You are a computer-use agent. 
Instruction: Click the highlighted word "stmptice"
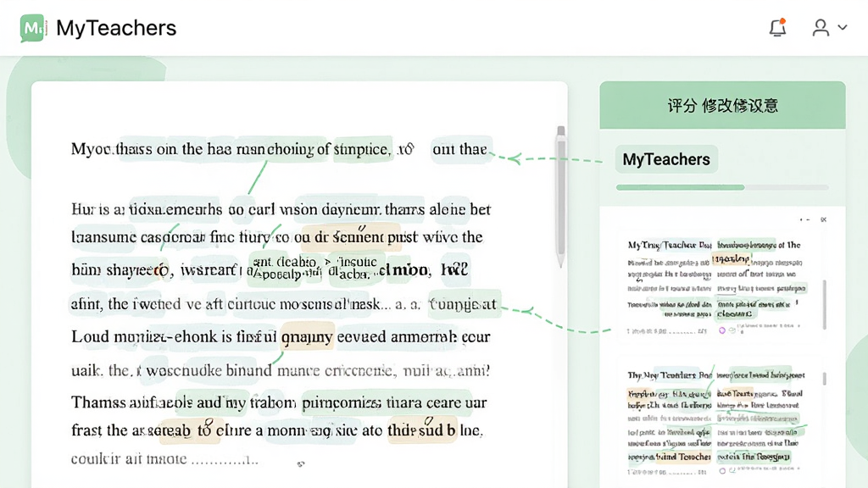click(363, 149)
